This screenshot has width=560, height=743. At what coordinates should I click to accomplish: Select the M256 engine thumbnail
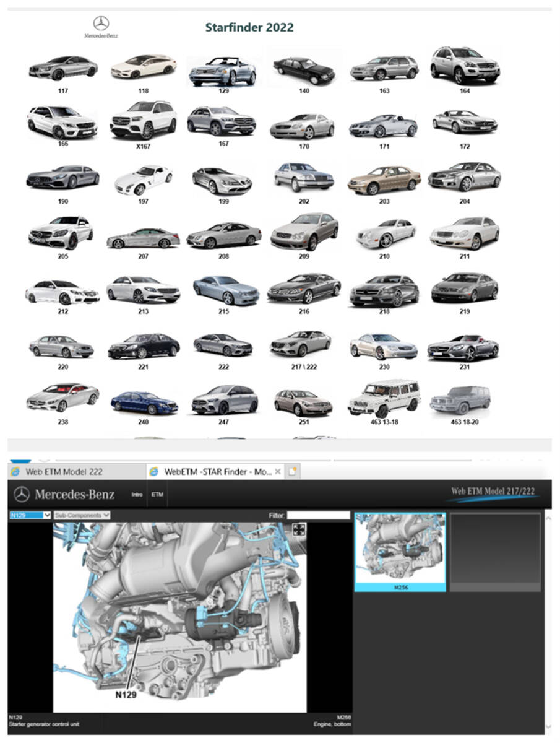tap(400, 552)
